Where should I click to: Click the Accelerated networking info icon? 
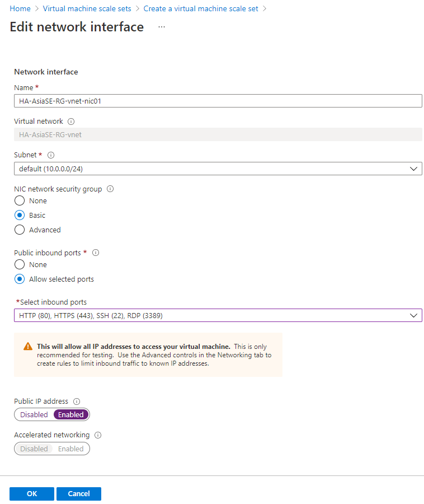coord(98,435)
